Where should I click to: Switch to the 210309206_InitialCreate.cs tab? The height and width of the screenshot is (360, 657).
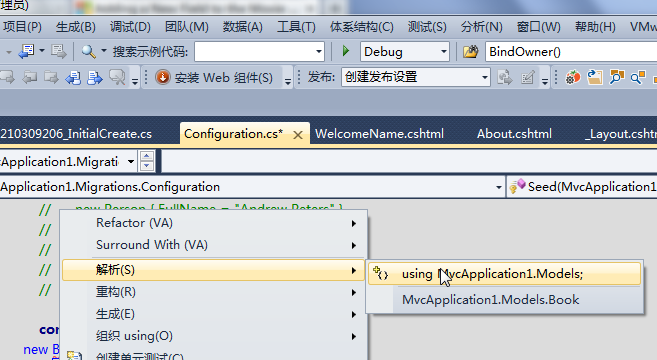pos(76,134)
